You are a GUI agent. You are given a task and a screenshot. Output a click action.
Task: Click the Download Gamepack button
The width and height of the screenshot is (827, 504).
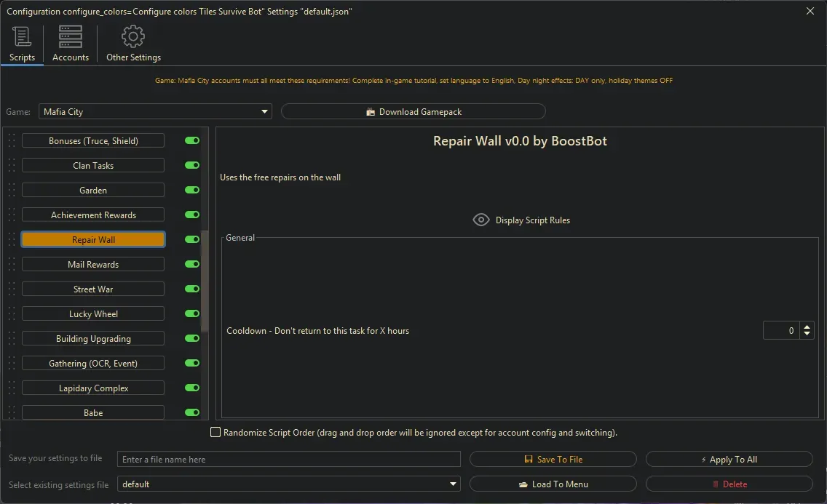pos(413,112)
